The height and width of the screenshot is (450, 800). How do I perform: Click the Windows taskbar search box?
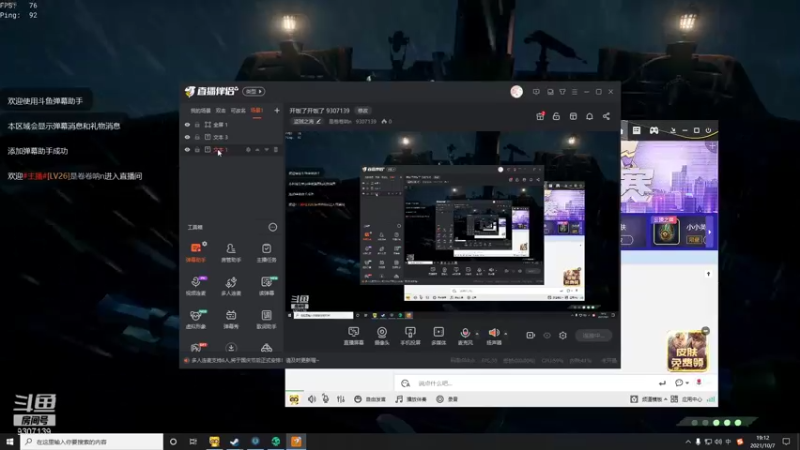[x=92, y=442]
